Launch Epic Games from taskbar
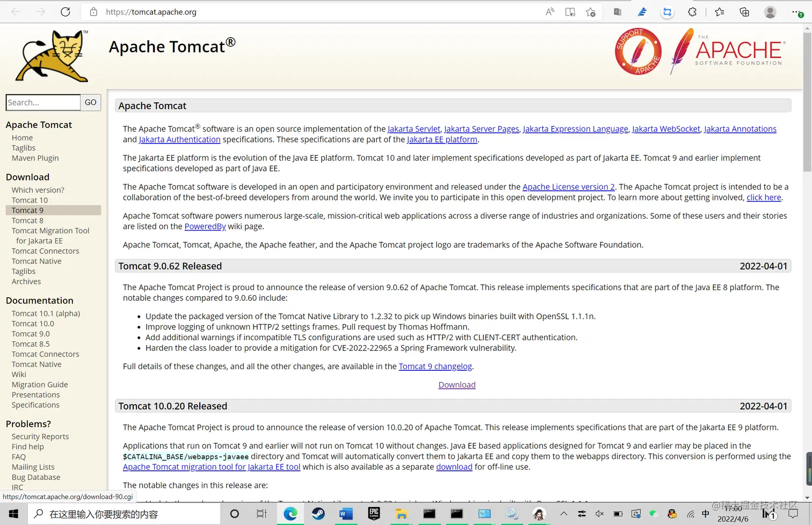The width and height of the screenshot is (812, 525). tap(374, 514)
